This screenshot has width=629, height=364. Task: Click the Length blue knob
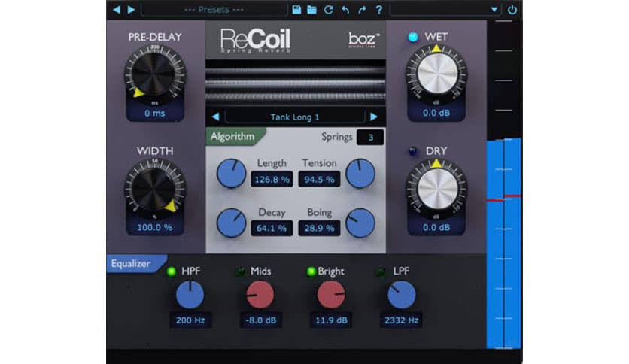point(232,174)
